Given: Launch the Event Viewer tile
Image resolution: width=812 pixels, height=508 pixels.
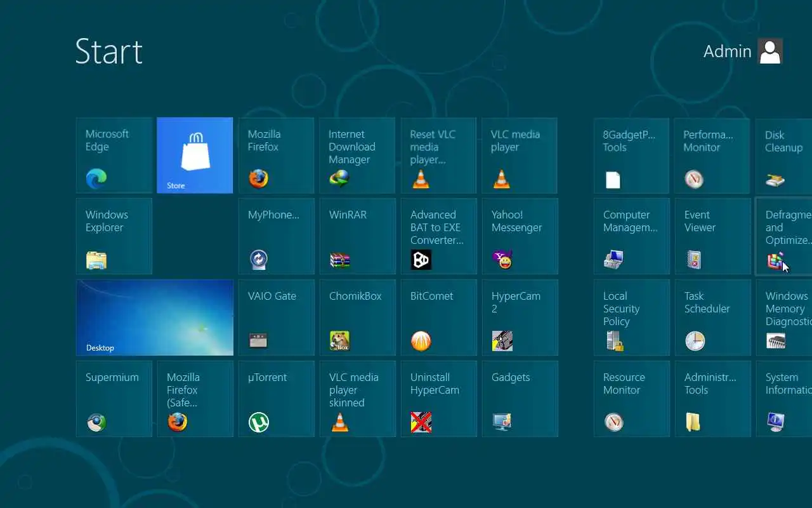Looking at the screenshot, I should 712,236.
